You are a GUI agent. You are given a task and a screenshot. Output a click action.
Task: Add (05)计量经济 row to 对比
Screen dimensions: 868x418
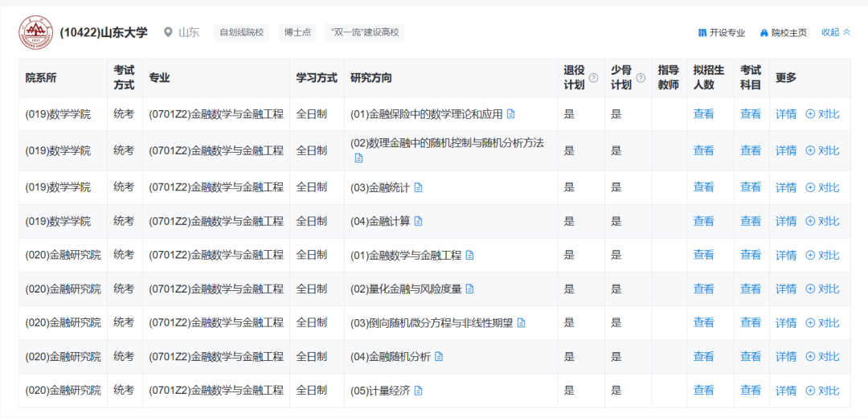click(822, 391)
